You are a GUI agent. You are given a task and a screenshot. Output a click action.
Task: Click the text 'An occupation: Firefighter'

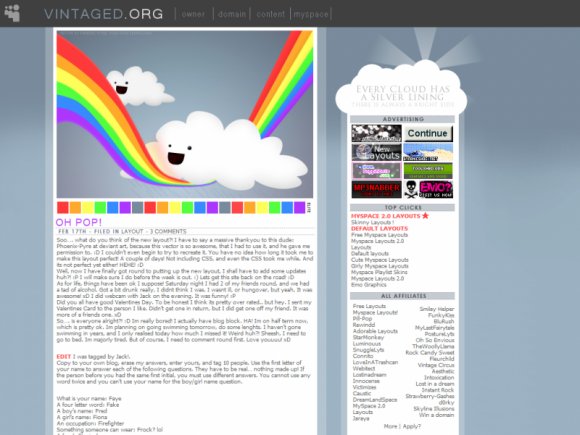(90, 424)
